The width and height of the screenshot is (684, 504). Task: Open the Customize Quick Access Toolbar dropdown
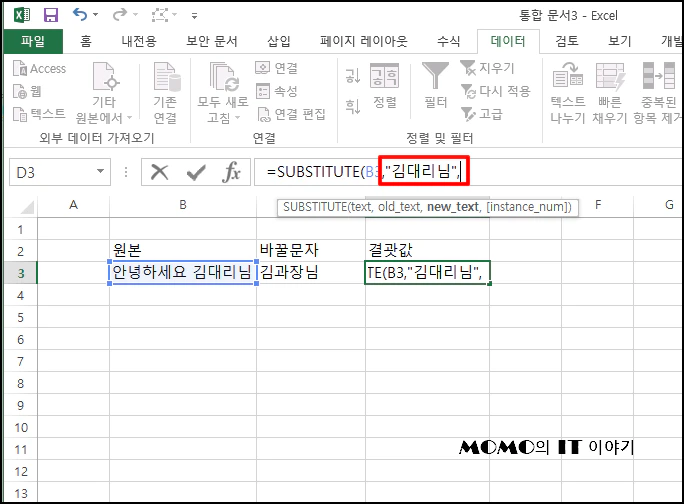(195, 16)
